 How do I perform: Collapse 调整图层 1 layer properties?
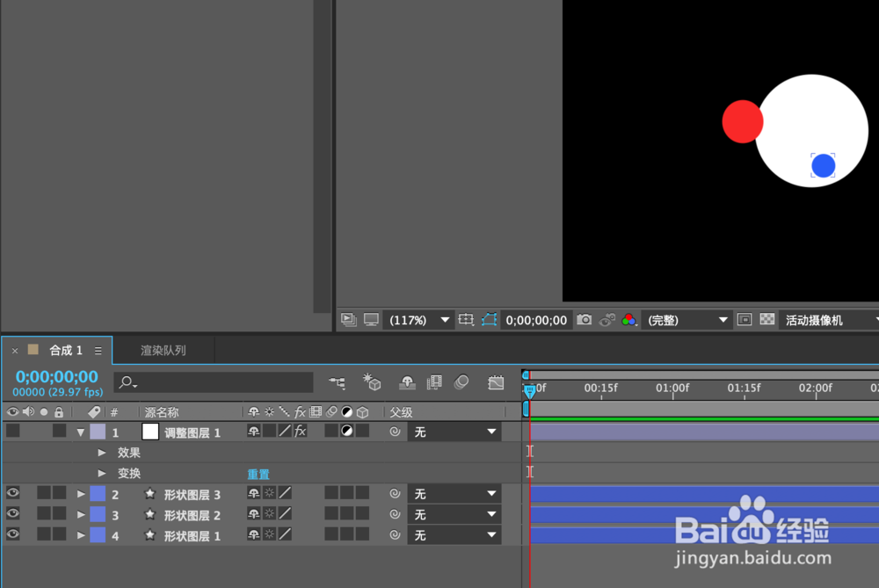coord(81,432)
